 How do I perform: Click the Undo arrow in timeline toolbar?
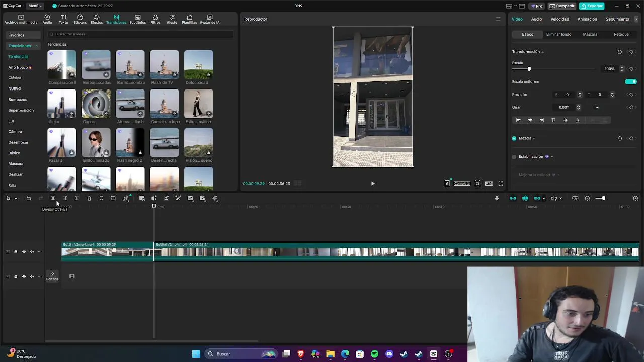point(29,198)
